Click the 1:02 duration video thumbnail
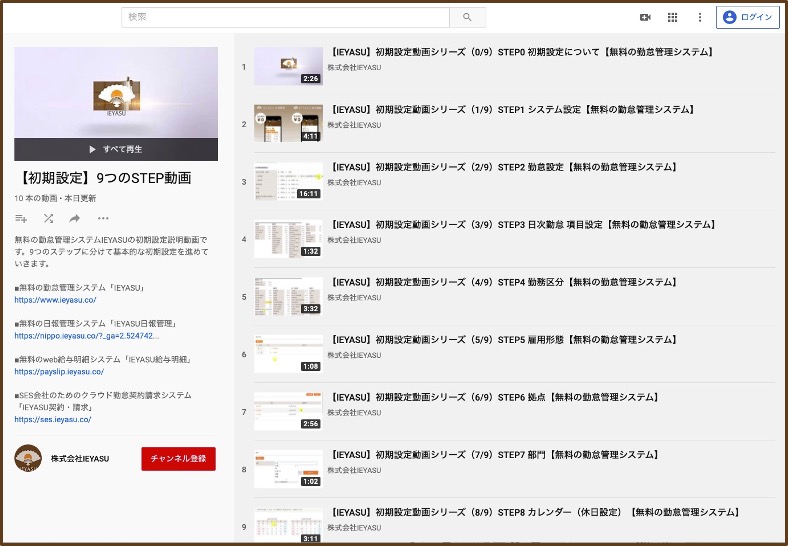788x546 pixels. (288, 469)
